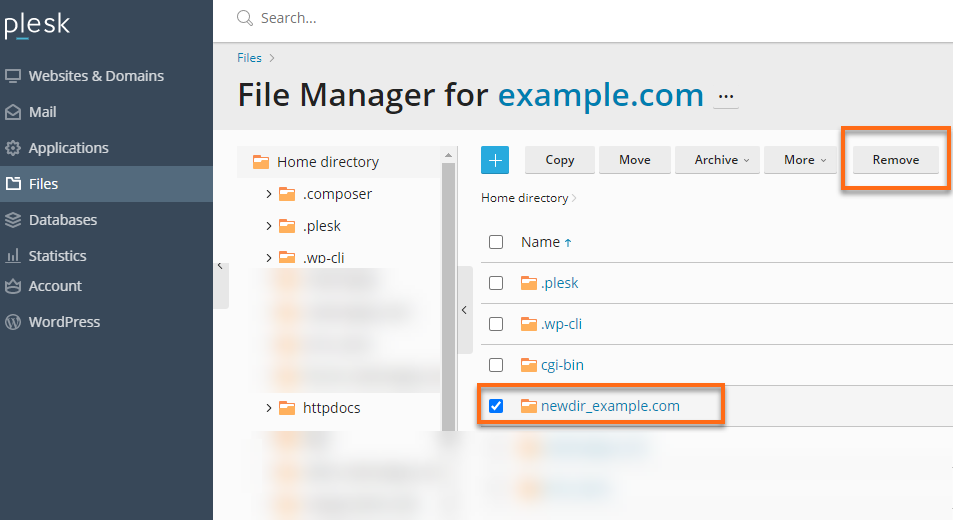Click the Applications gear icon
The width and height of the screenshot is (953, 520).
[x=13, y=148]
